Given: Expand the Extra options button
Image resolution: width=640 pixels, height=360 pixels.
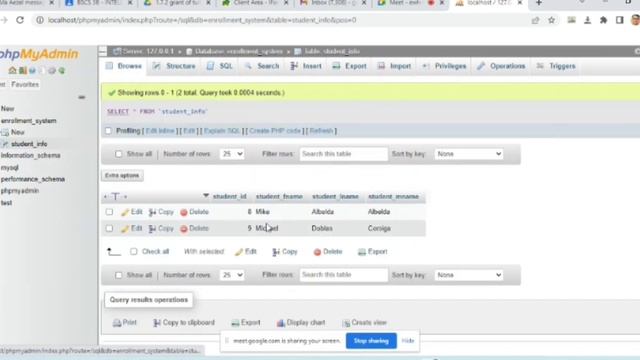Looking at the screenshot, I should [122, 176].
